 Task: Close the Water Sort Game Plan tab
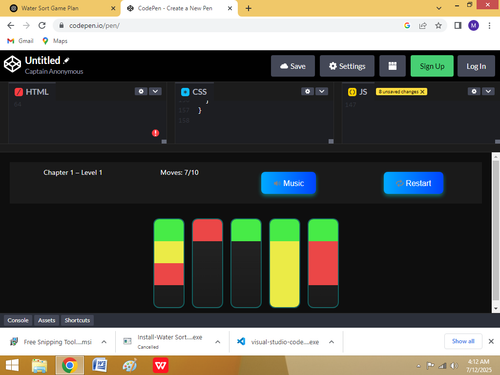113,8
